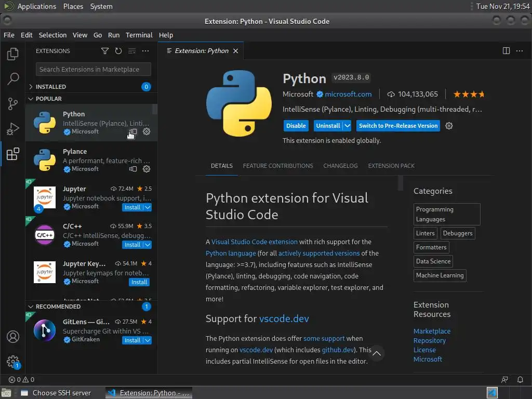This screenshot has height=399, width=532.
Task: Open Source Control view in activity bar
Action: 13,104
